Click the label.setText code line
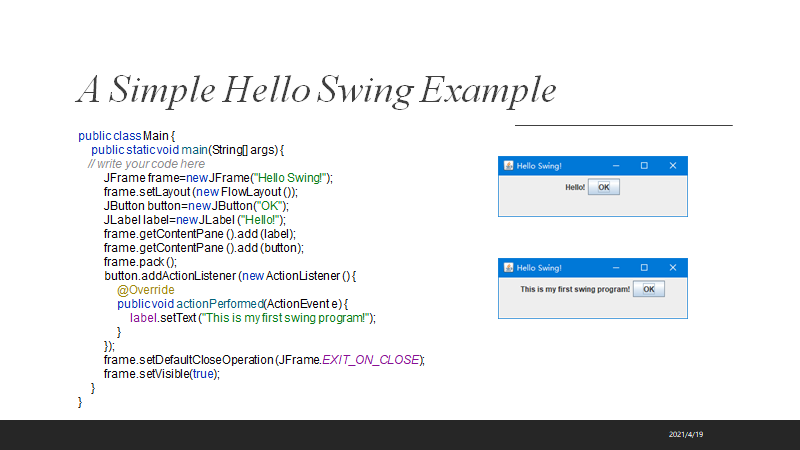Screen dimensions: 800x450 [x=253, y=318]
